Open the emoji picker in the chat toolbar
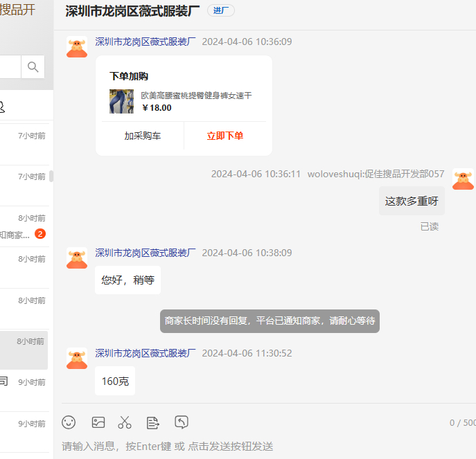476x459 pixels. coord(69,422)
